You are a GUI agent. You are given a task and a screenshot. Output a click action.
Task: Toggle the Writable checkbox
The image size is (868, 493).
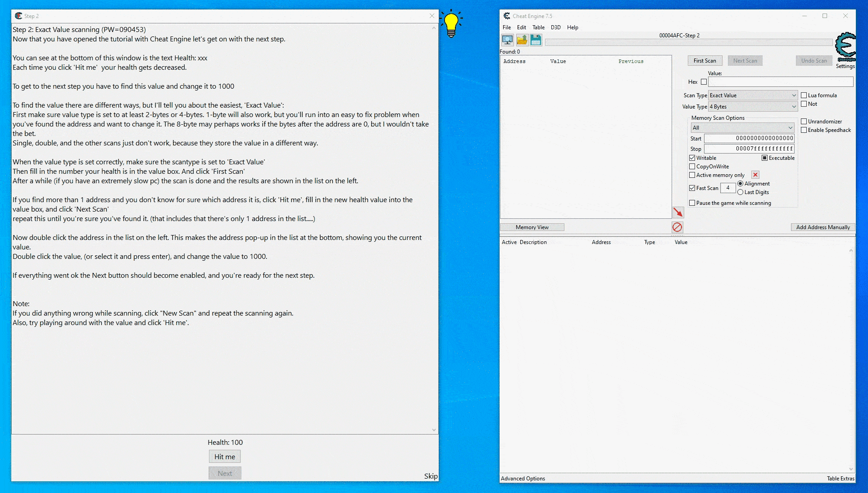pos(692,158)
